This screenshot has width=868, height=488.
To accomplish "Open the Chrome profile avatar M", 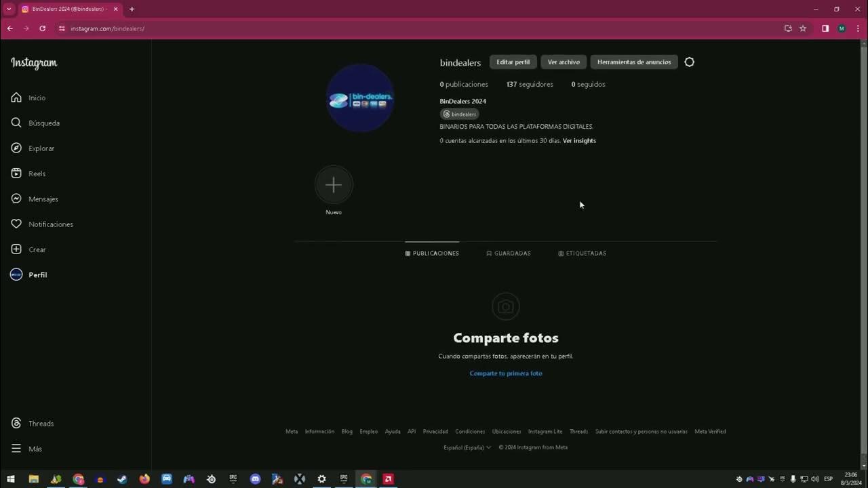I will click(842, 28).
